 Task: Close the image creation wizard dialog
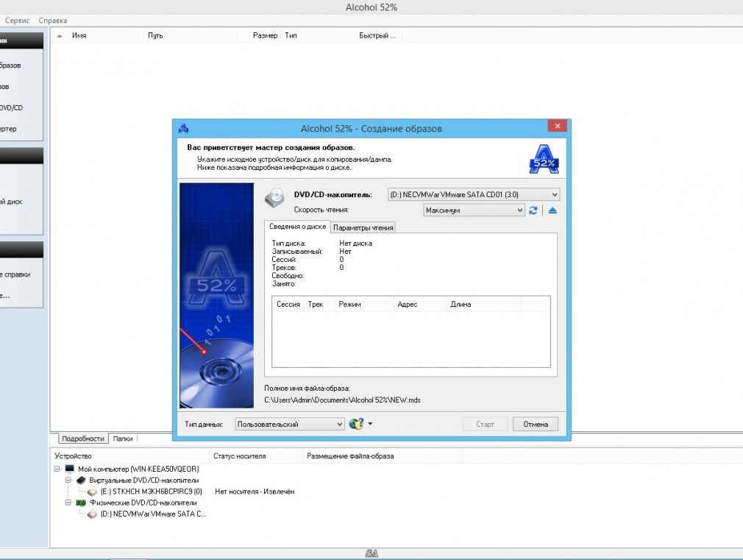click(558, 126)
